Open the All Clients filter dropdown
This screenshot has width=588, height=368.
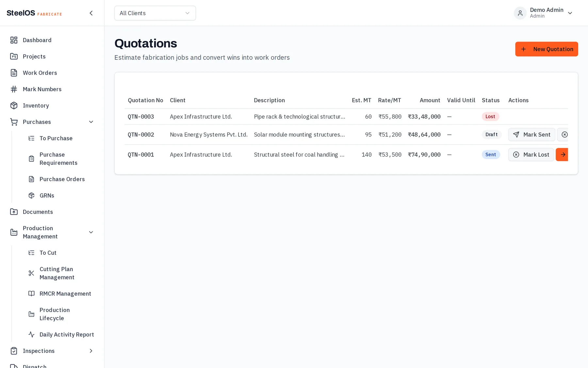click(x=155, y=13)
